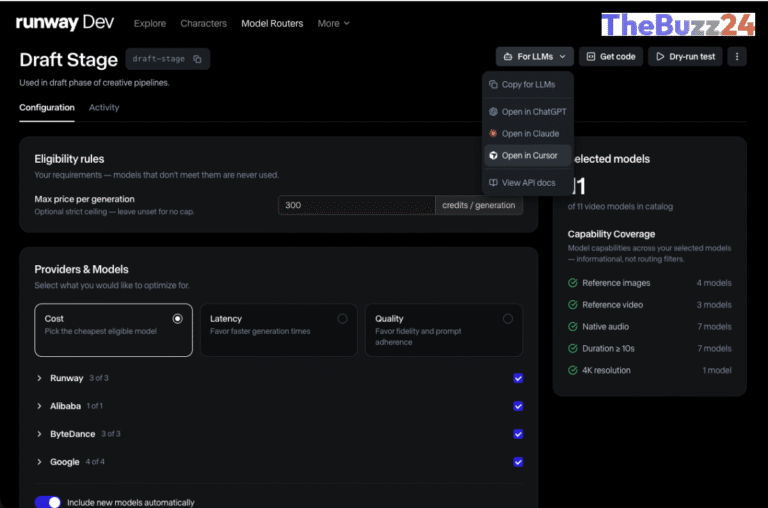
Task: Click the ChatGPT logo icon
Action: click(x=493, y=112)
